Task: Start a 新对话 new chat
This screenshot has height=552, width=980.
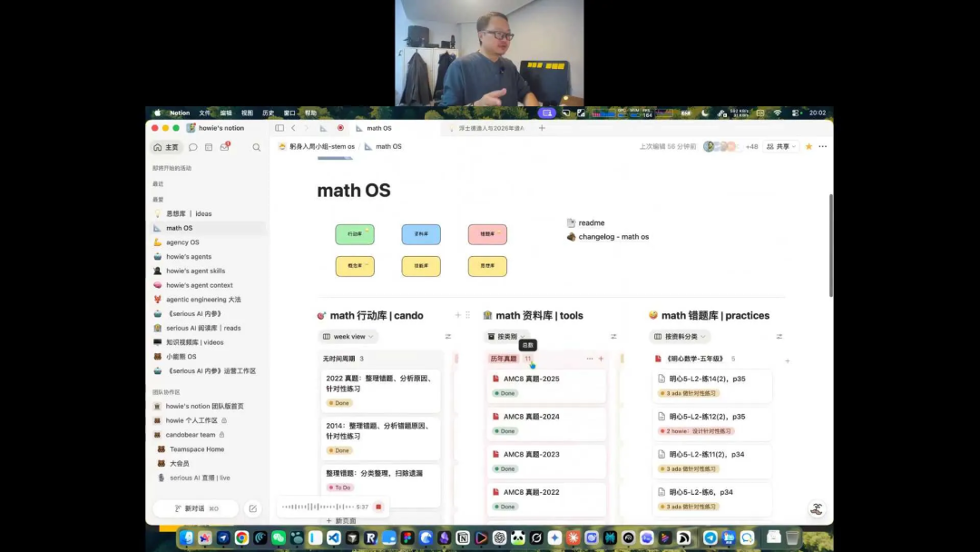Action: click(x=196, y=508)
